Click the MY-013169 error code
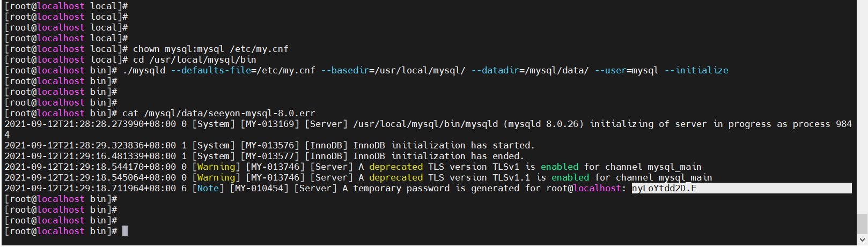The image size is (868, 247). (270, 124)
